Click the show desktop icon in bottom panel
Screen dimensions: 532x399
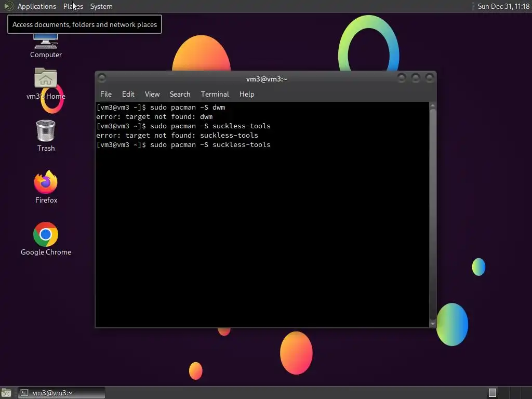point(6,393)
